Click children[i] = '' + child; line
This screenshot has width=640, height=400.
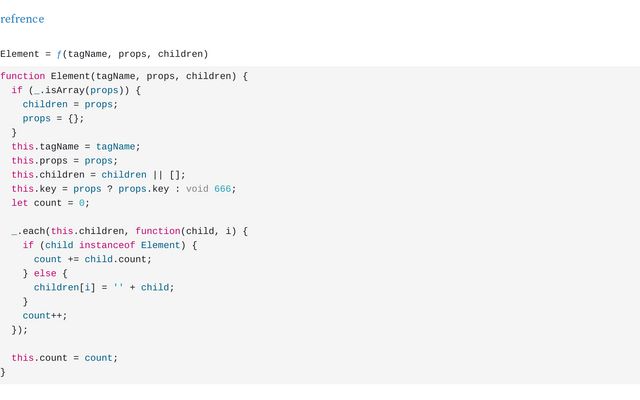point(104,287)
